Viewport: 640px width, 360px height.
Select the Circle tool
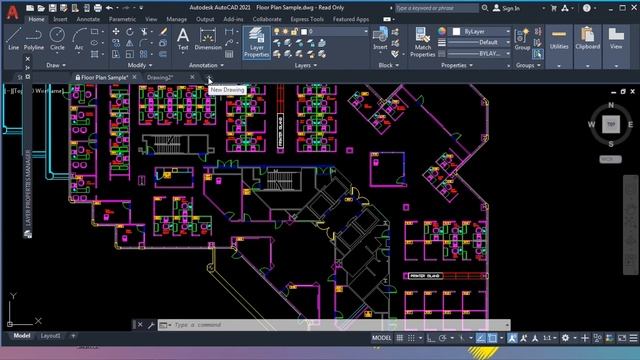(57, 39)
